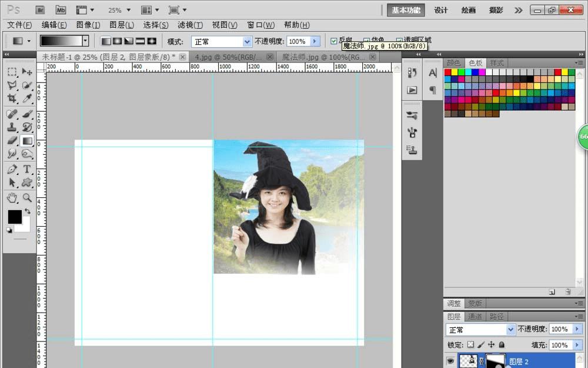Screen dimensions: 588x368
Task: Choose the Horizontal Type tool
Action: coord(27,169)
